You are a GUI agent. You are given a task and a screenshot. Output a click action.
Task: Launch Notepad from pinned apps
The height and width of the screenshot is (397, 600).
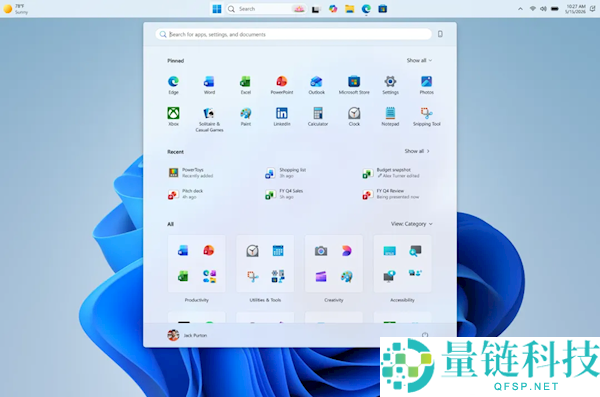390,116
